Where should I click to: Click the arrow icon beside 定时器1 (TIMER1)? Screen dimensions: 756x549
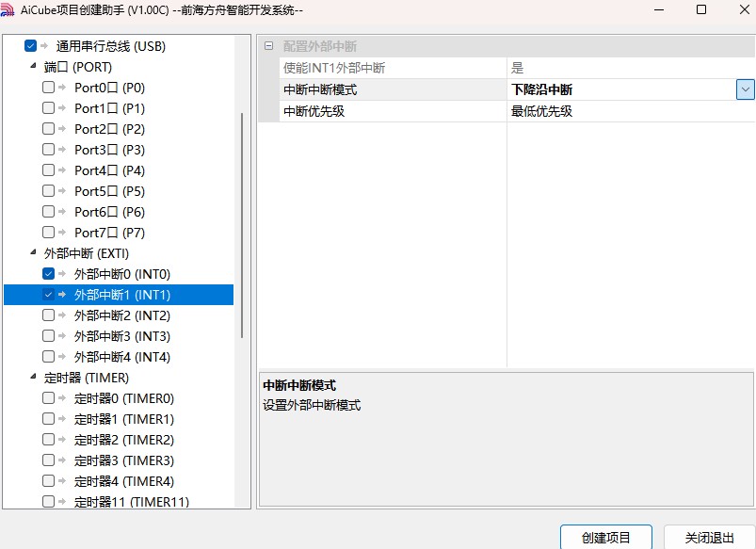coord(62,419)
